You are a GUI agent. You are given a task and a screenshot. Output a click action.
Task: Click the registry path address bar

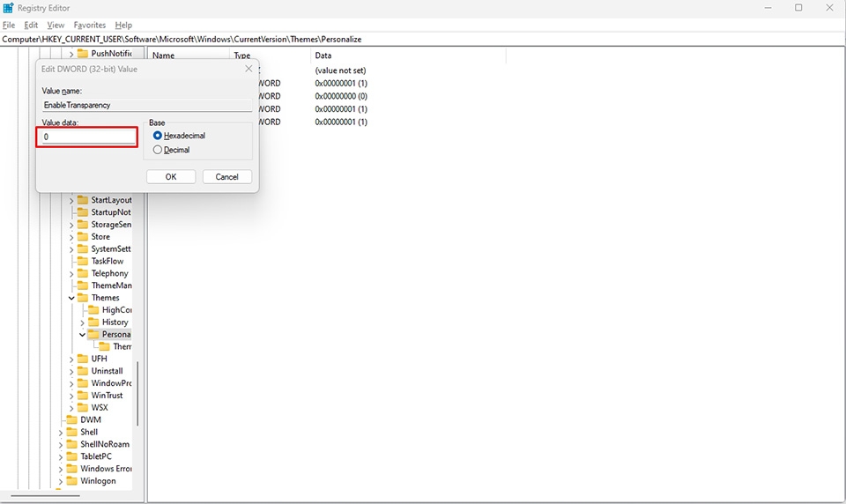coord(423,40)
